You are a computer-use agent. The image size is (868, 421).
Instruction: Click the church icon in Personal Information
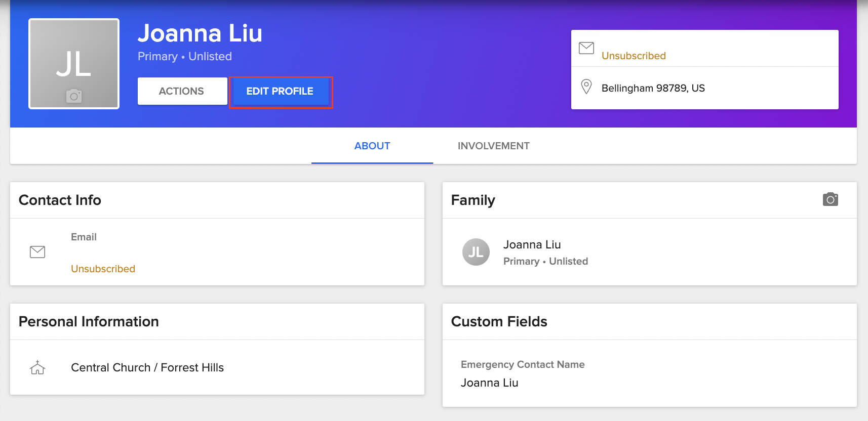(x=37, y=367)
